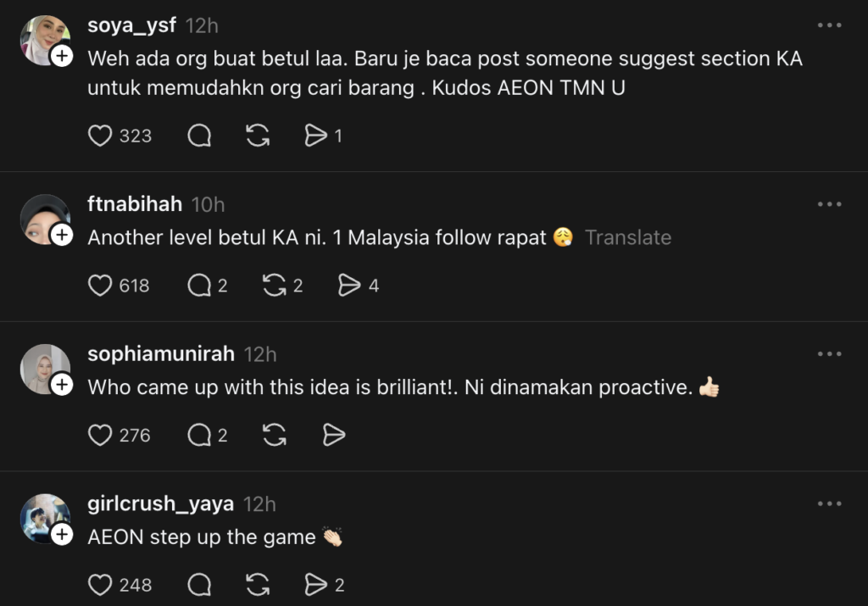The height and width of the screenshot is (606, 868).
Task: Share girlcrush_yaya's comment via the send icon
Action: pos(315,585)
